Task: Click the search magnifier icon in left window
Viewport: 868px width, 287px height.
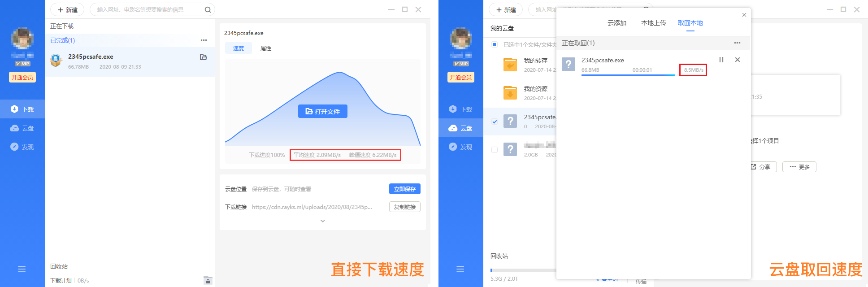Action: [x=208, y=10]
